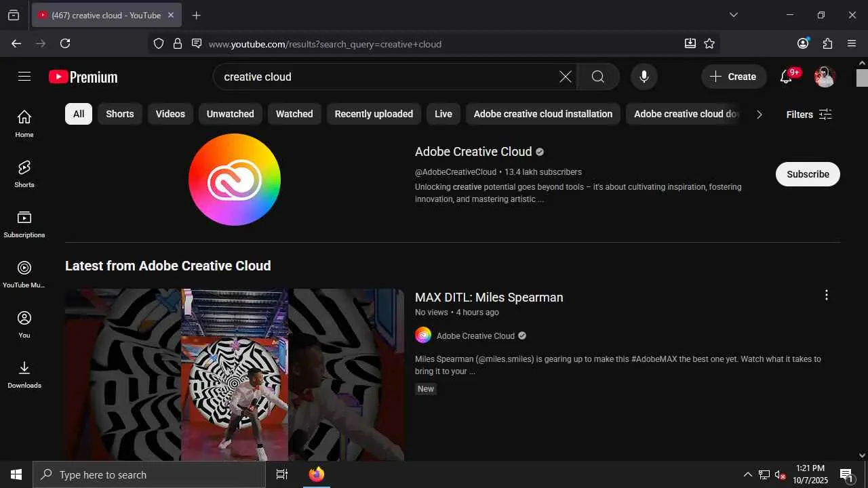Select the Videos filter chip
This screenshot has width=868, height=488.
tap(170, 114)
